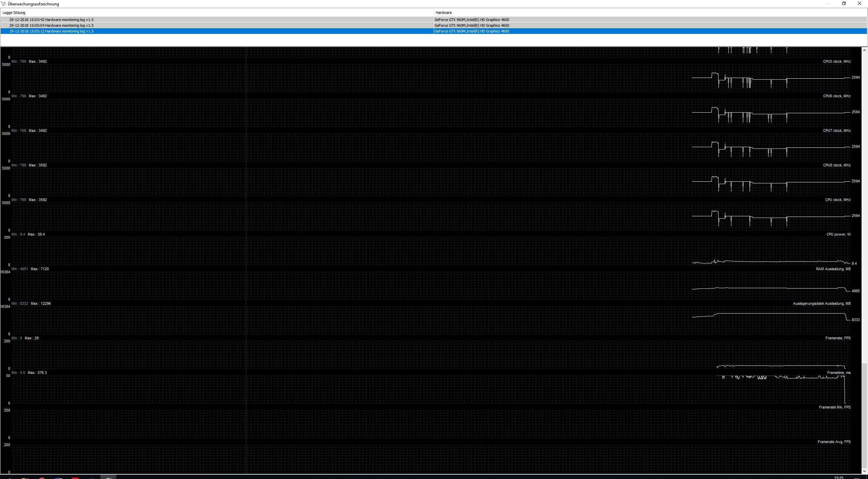868x479 pixels.
Task: Click inside the Framerate Avg graph
Action: click(x=407, y=458)
